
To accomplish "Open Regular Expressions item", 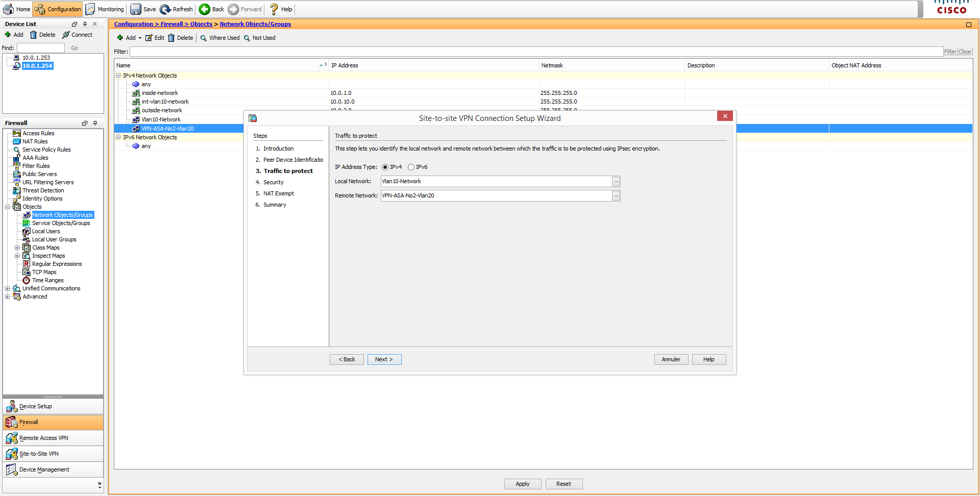I will tap(57, 264).
